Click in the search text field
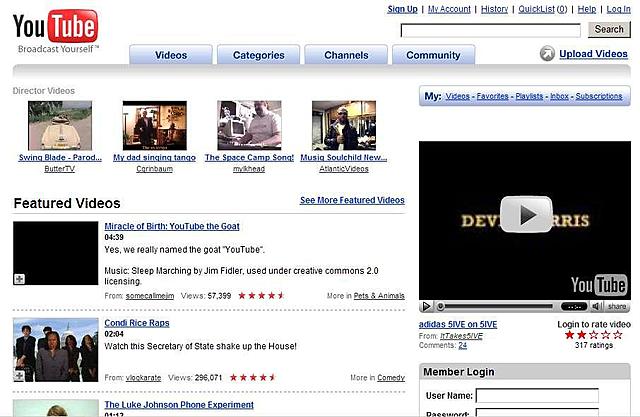The height and width of the screenshot is (417, 640). tap(491, 30)
